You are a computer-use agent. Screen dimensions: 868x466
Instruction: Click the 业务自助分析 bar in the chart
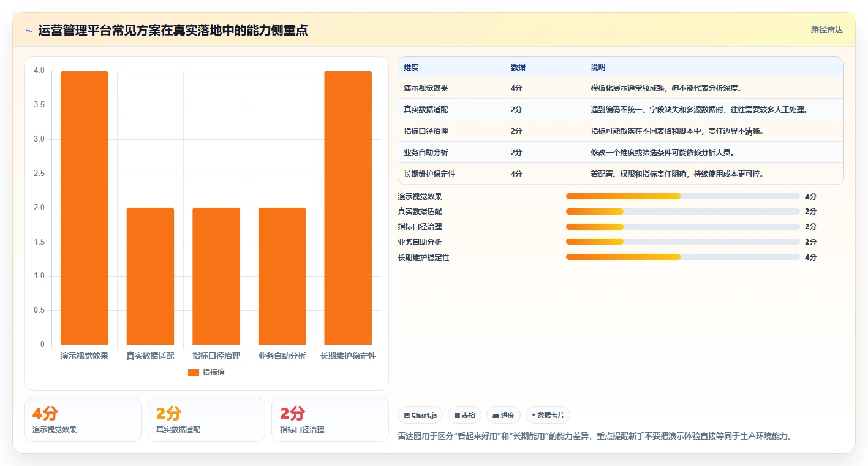pos(282,276)
